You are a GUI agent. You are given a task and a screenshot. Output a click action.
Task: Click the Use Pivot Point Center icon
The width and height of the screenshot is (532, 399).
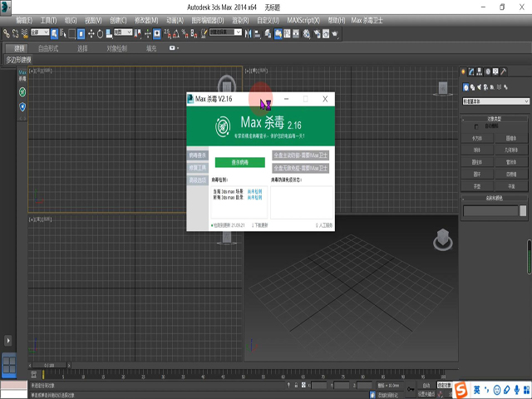pos(138,33)
